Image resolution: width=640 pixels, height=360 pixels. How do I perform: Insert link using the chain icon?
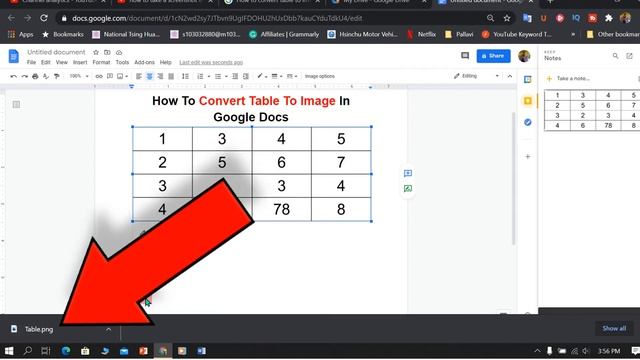(99, 76)
